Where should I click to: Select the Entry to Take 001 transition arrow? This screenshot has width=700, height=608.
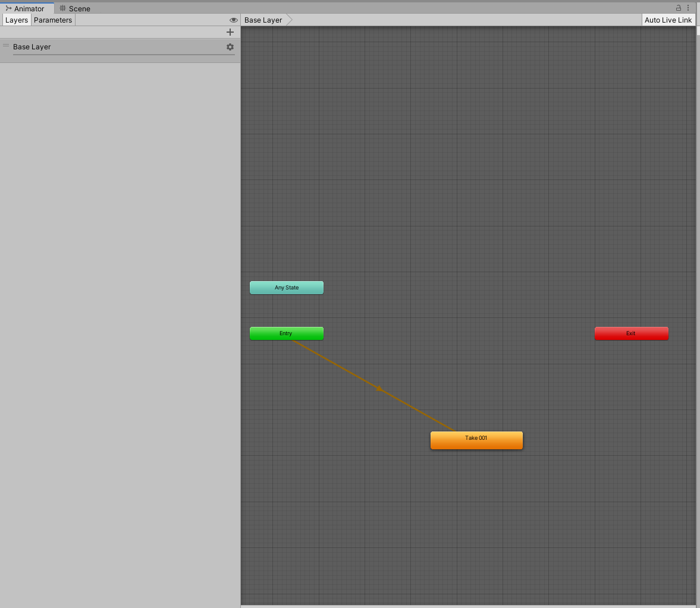[x=379, y=389]
